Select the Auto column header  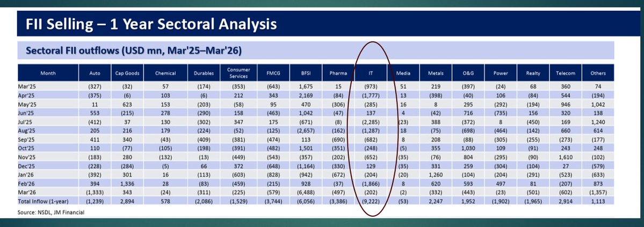(x=95, y=73)
